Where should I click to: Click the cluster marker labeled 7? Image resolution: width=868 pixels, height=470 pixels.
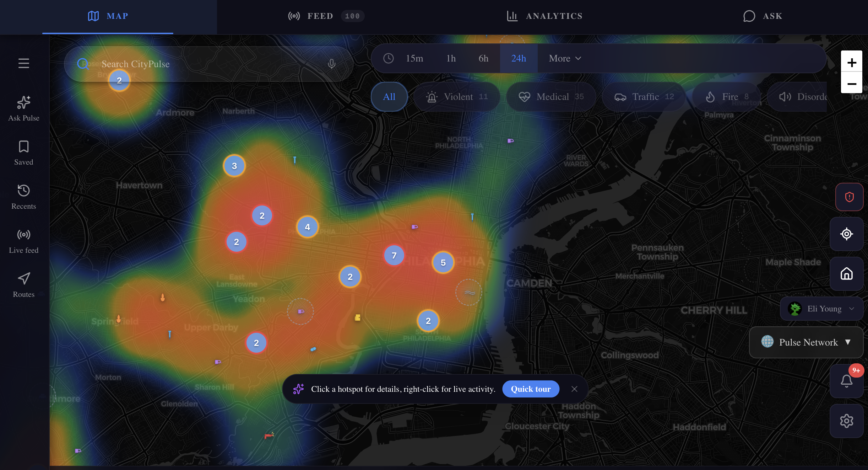pos(394,255)
